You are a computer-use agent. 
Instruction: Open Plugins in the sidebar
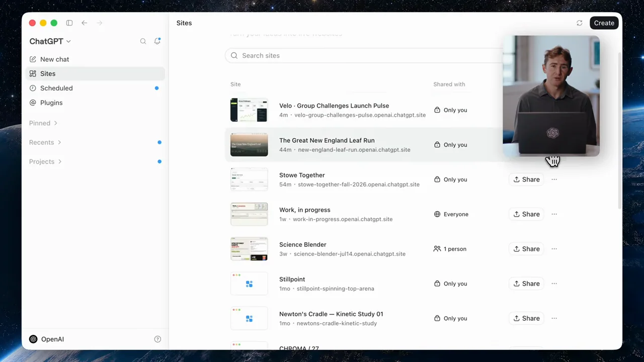click(95, 103)
